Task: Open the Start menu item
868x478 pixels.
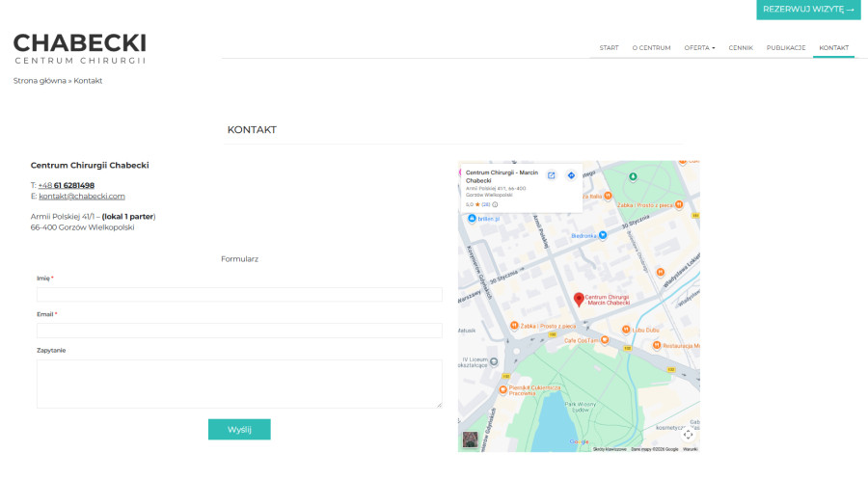Action: [x=609, y=47]
